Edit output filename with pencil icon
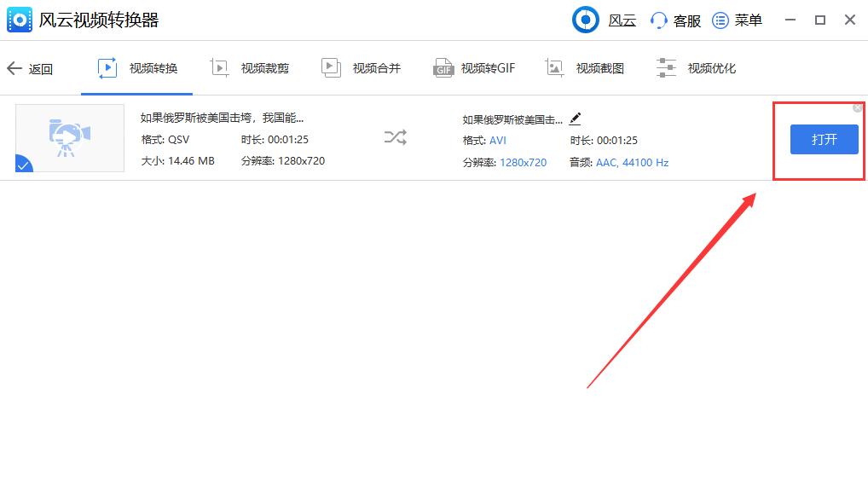This screenshot has height=486, width=868. pyautogui.click(x=576, y=119)
